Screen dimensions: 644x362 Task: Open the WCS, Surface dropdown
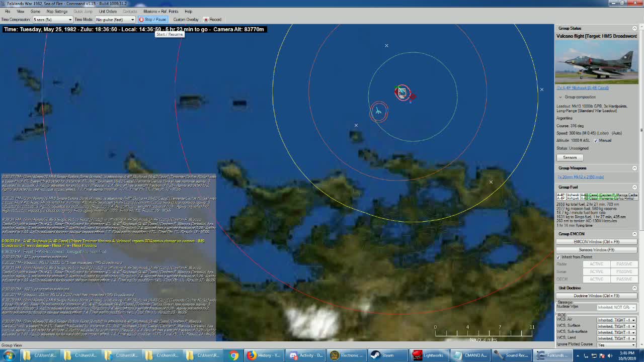coord(616,326)
